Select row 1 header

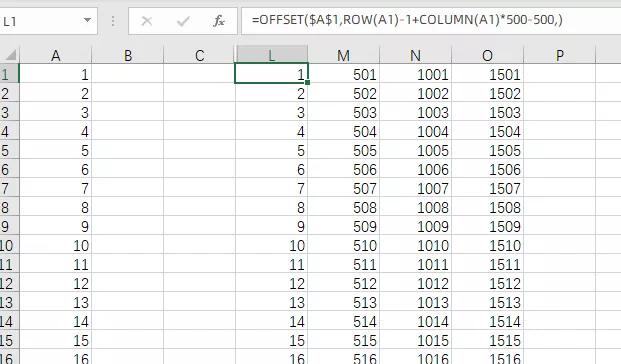coord(9,74)
